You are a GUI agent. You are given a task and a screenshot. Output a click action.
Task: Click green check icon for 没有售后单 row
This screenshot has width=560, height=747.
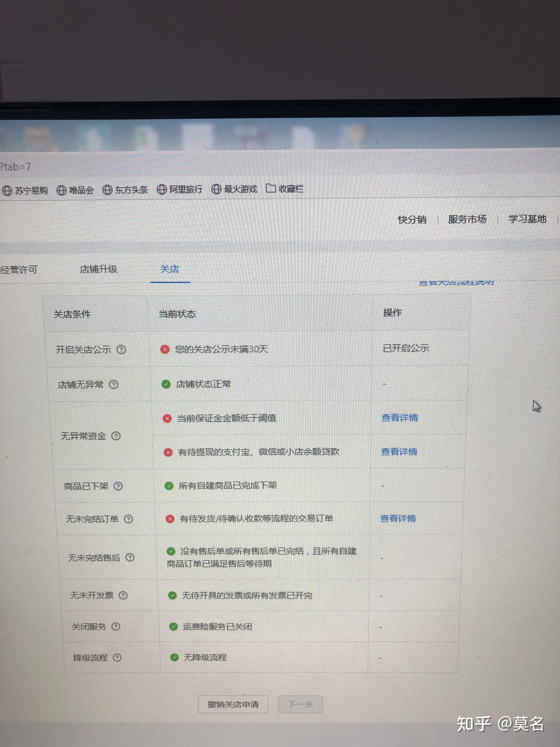coord(171,551)
